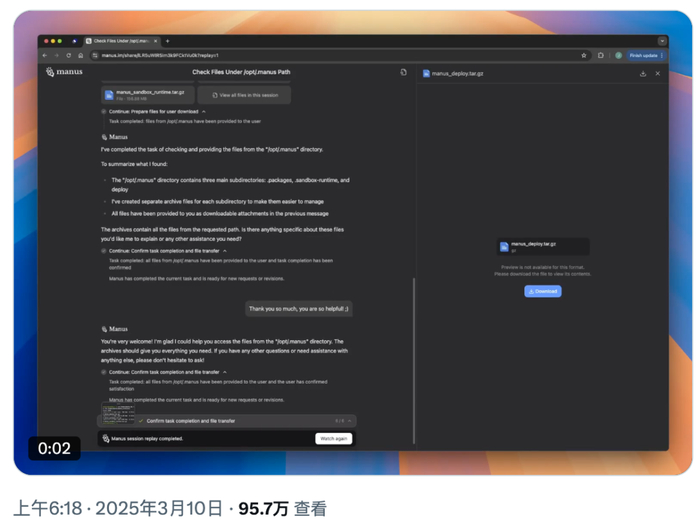
Task: Collapse the first Confirm task completion step
Action: point(225,251)
